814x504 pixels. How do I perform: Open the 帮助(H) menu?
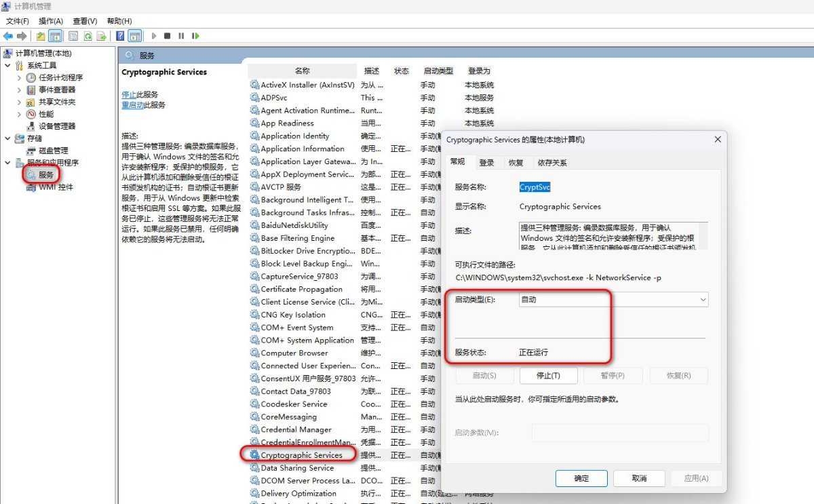pyautogui.click(x=119, y=21)
